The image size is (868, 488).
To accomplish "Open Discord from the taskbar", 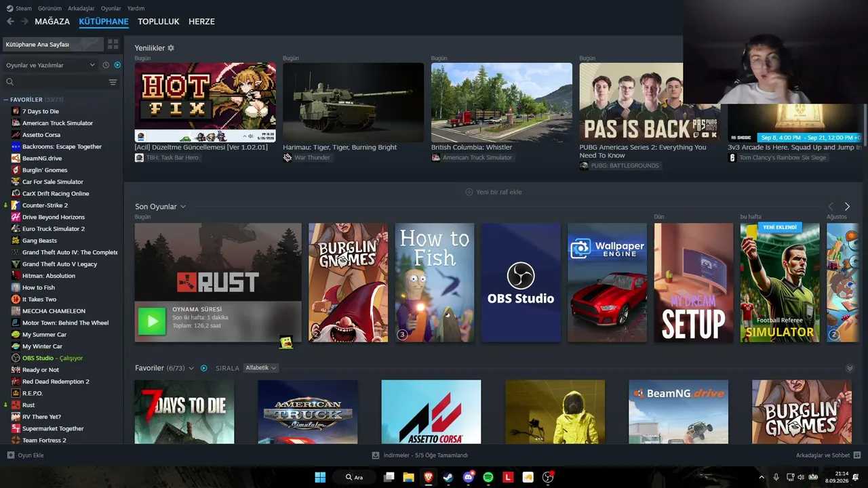I will tap(468, 477).
